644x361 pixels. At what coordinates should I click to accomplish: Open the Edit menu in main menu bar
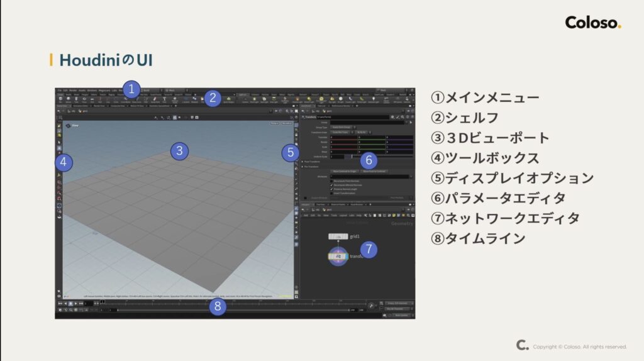65,90
